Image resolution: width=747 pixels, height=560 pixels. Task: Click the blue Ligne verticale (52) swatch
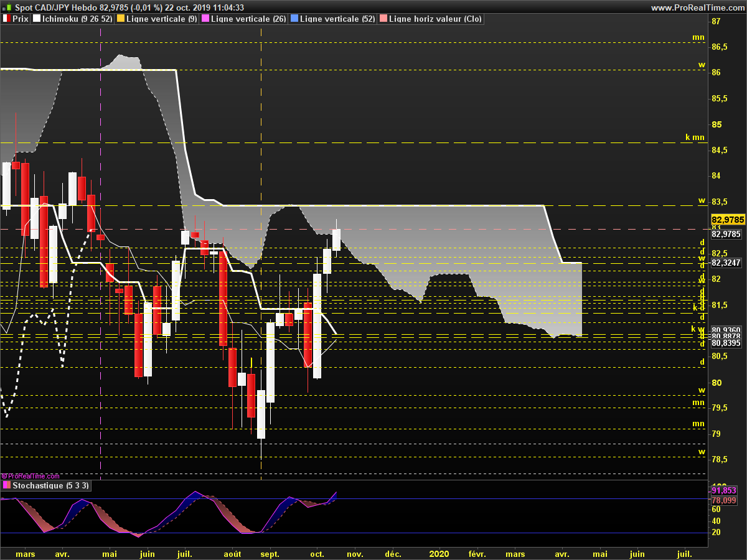294,19
